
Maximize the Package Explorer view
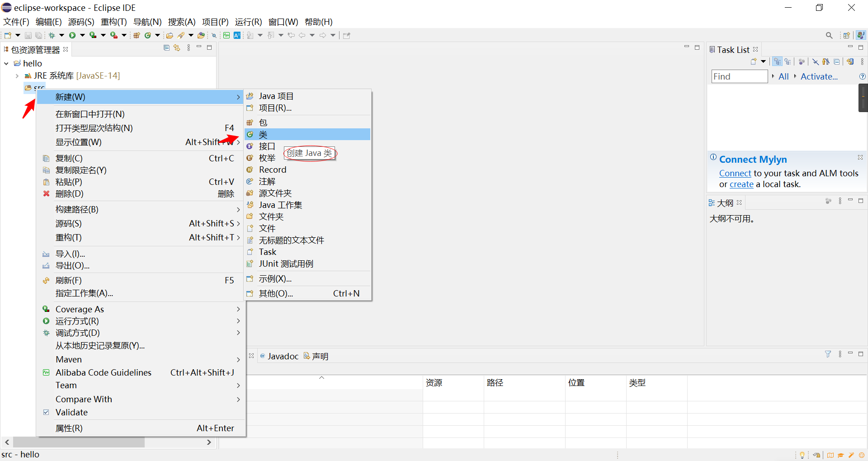209,47
